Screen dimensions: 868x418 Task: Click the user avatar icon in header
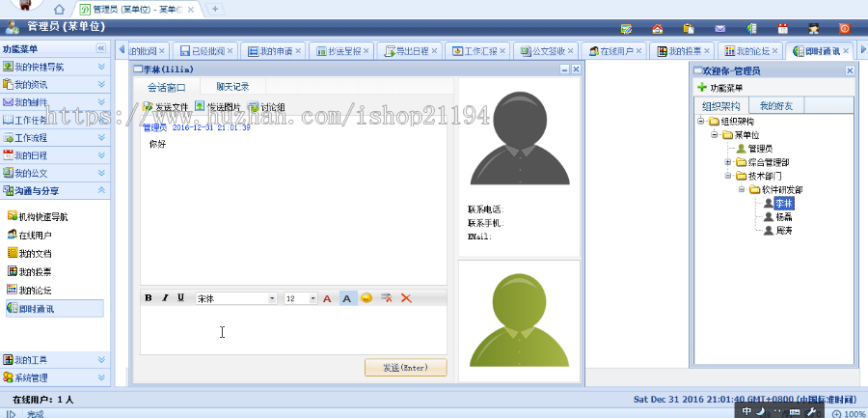click(x=813, y=28)
